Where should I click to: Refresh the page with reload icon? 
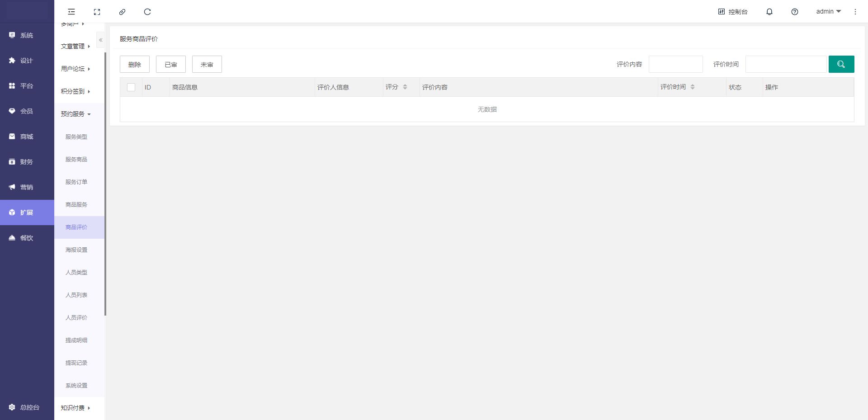147,12
